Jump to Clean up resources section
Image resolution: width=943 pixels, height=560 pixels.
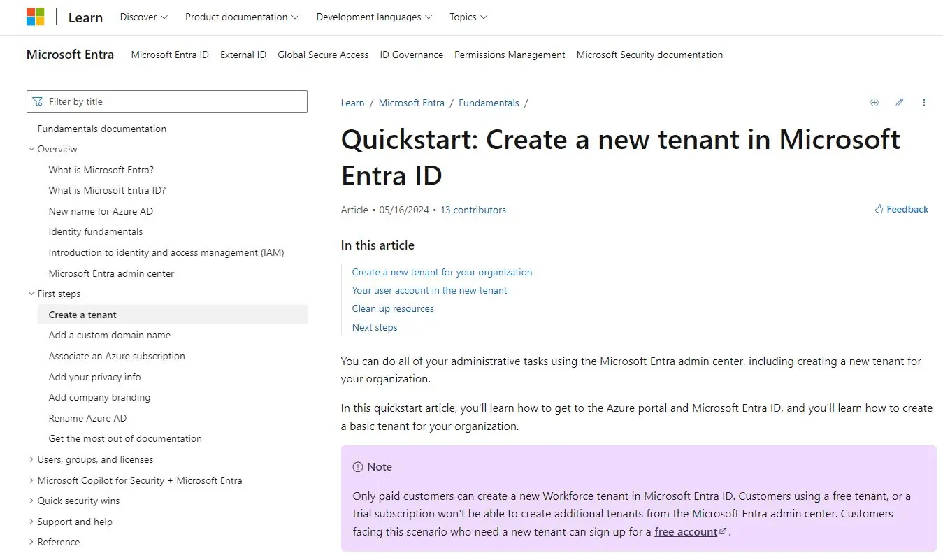click(x=393, y=308)
